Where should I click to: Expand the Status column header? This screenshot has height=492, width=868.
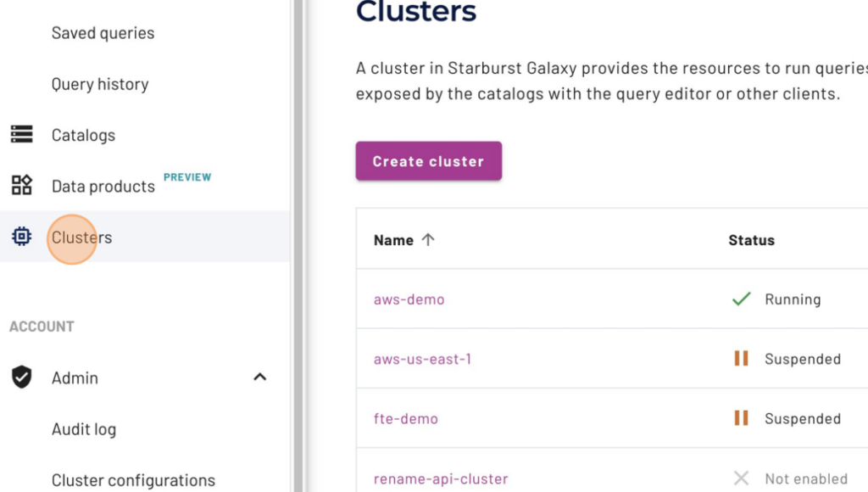point(751,240)
